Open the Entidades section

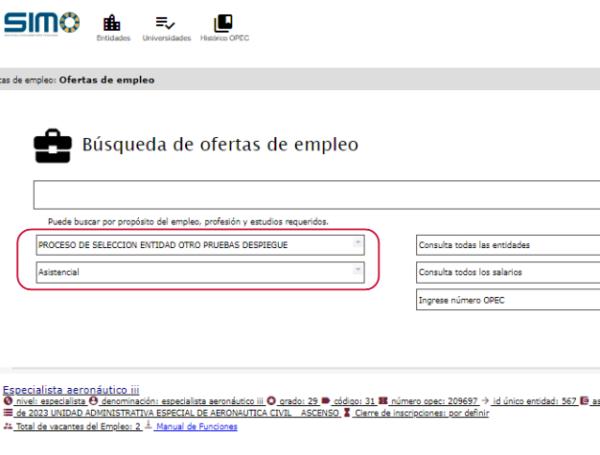(x=113, y=26)
